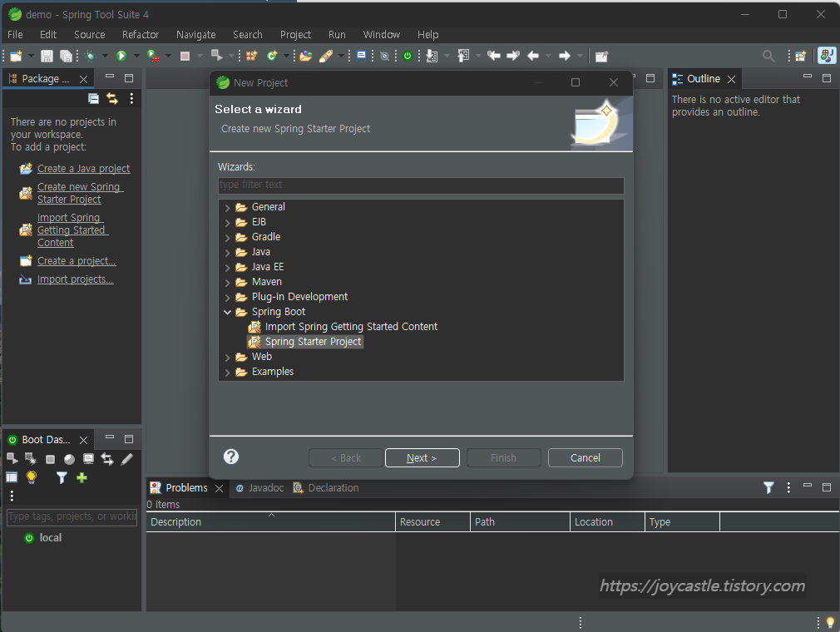
Task: Click the Save All toolbar icon
Action: 66,56
